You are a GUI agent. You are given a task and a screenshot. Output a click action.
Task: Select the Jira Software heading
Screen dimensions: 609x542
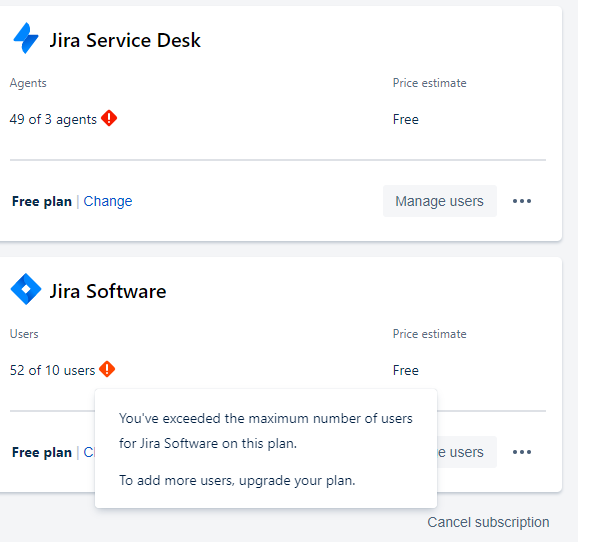108,291
